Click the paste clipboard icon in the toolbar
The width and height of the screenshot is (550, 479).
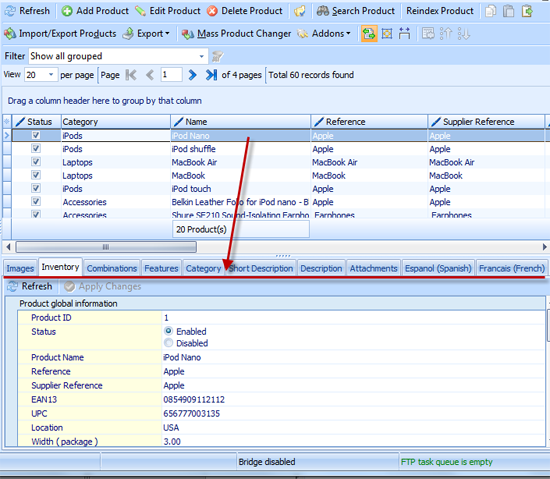[508, 11]
